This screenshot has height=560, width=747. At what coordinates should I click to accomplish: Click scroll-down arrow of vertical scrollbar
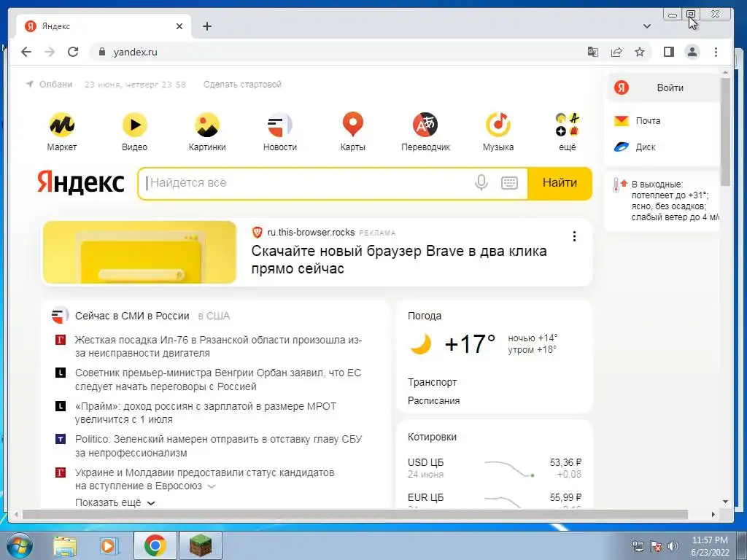[x=726, y=502]
